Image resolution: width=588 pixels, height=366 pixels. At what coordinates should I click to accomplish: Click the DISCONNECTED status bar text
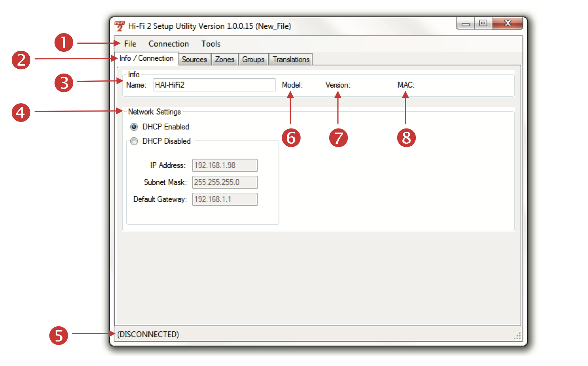[148, 334]
